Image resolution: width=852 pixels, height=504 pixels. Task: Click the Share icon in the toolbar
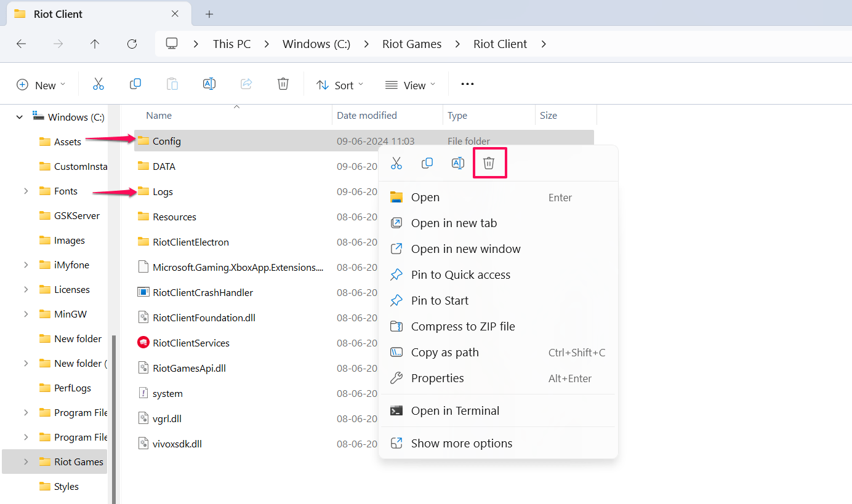(x=246, y=84)
